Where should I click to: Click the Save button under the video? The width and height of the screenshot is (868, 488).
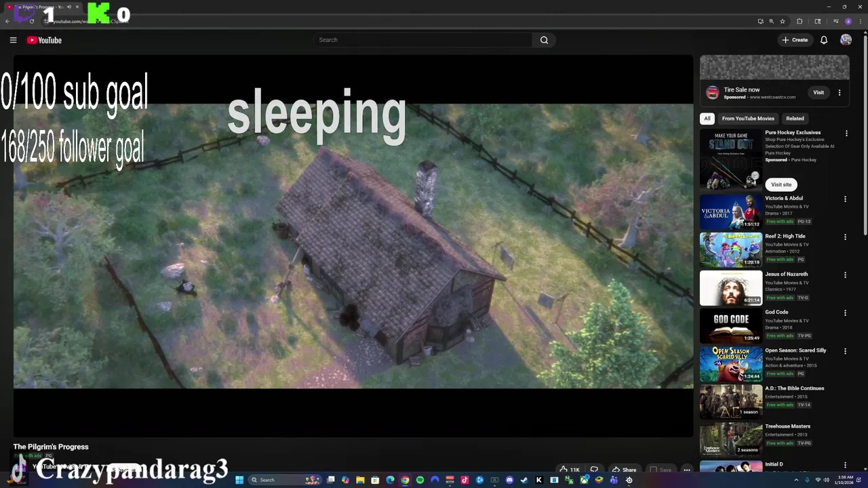(660, 470)
